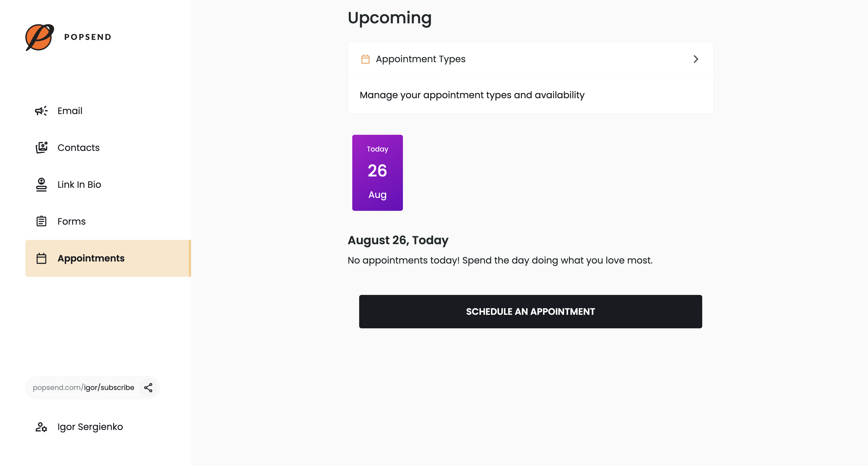Expand the Manage your appointment types section

click(x=472, y=95)
